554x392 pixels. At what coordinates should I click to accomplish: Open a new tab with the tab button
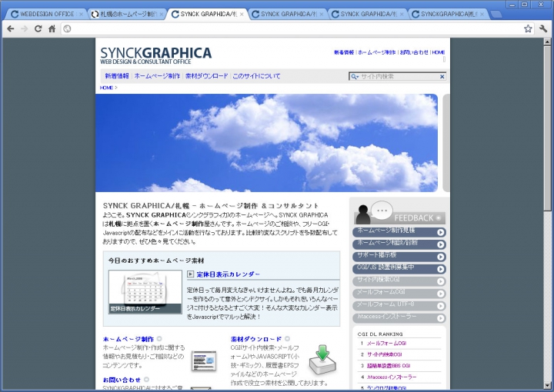[x=496, y=14]
